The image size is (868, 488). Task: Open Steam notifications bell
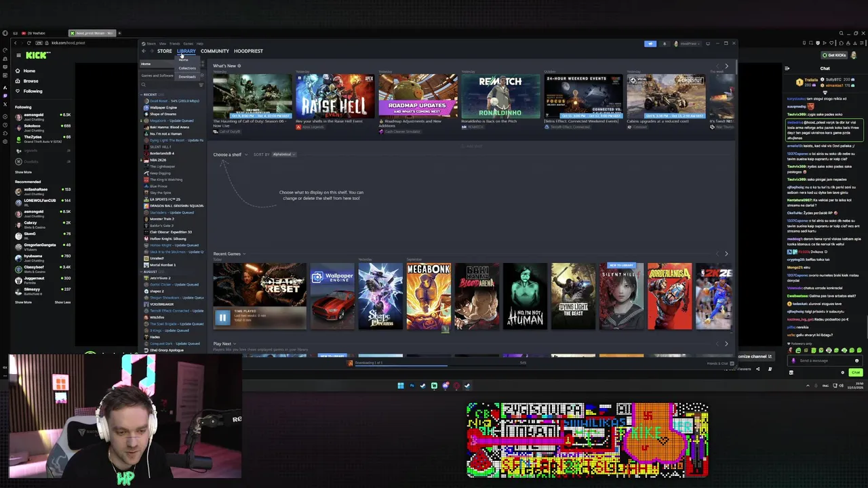[x=665, y=43]
